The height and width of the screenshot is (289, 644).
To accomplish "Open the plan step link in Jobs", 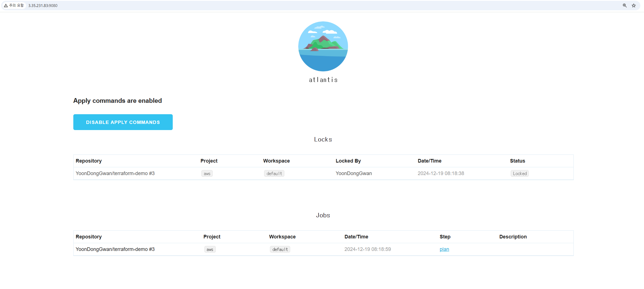I will click(x=444, y=249).
